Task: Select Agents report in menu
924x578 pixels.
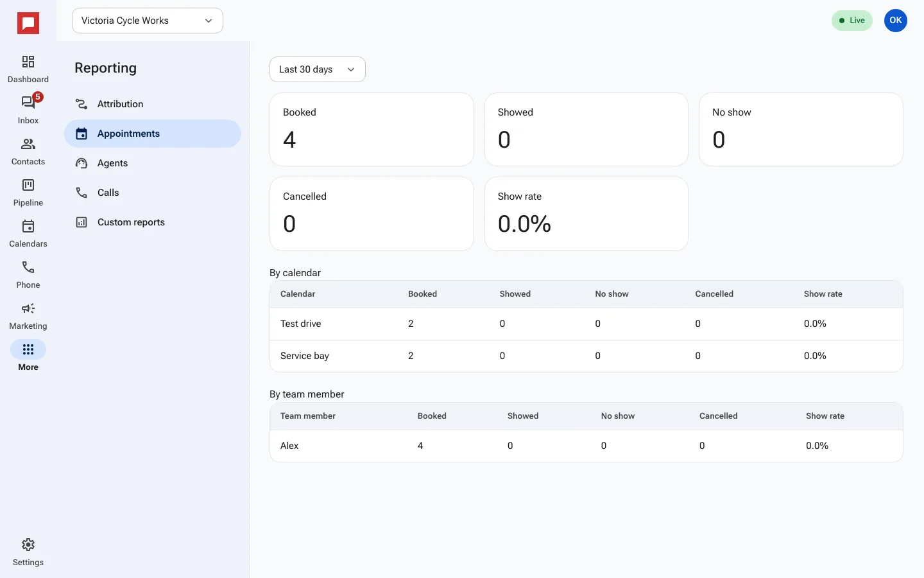Action: [x=153, y=163]
